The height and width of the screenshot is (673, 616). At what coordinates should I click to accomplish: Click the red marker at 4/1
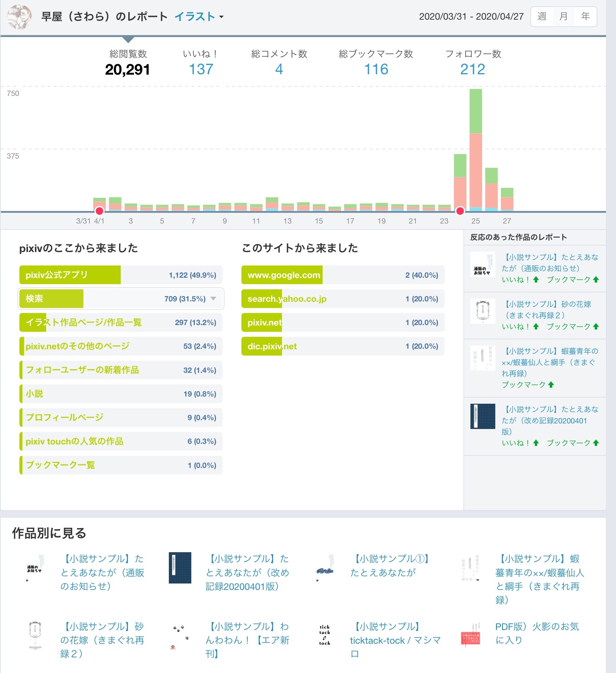(x=99, y=211)
